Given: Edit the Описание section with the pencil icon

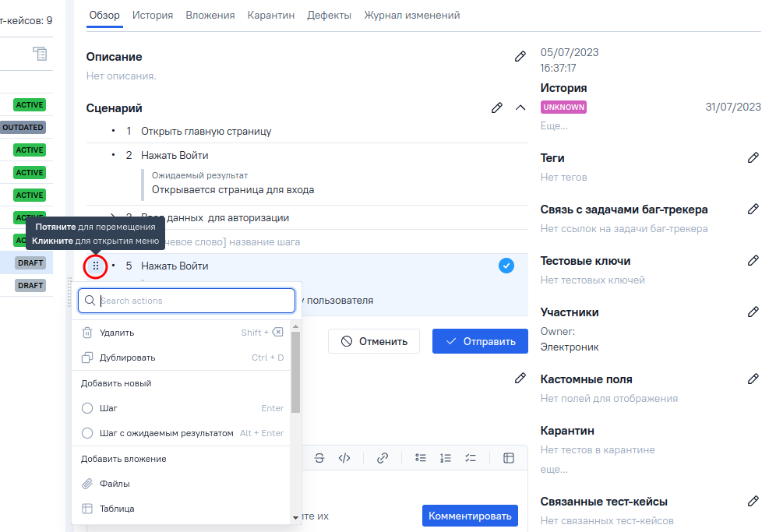Looking at the screenshot, I should pos(520,57).
